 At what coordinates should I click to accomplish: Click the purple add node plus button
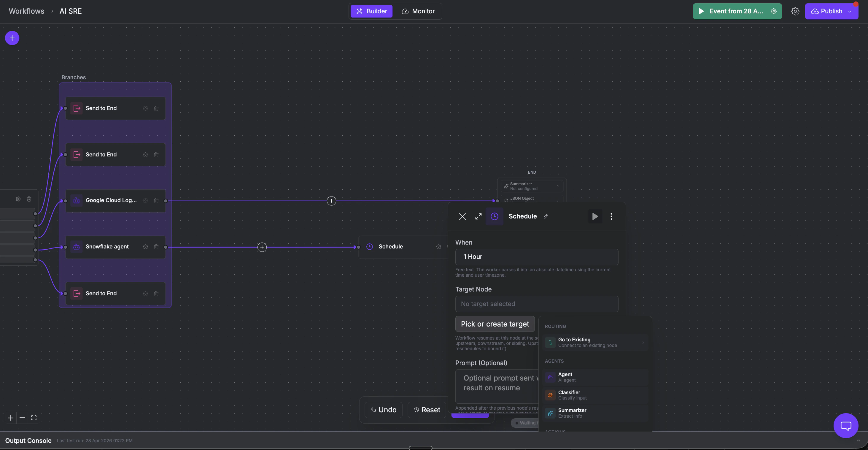(12, 38)
